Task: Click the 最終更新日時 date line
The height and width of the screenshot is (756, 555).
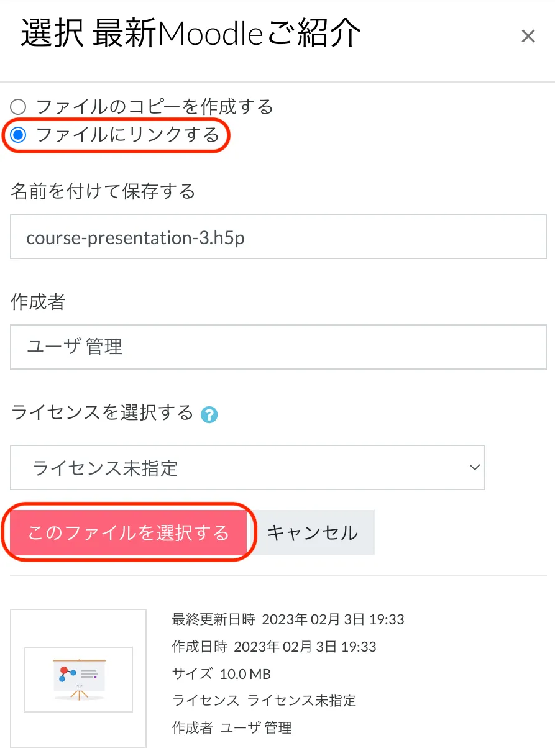Action: coord(288,619)
